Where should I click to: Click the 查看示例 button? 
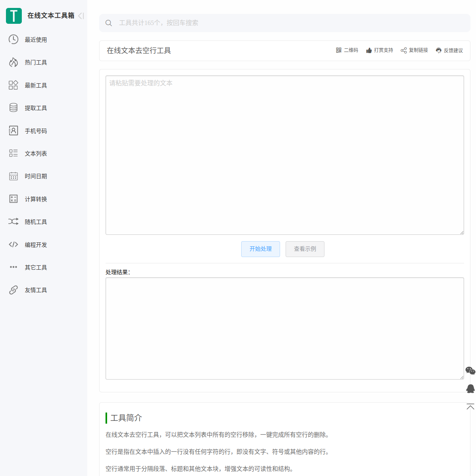pos(305,249)
